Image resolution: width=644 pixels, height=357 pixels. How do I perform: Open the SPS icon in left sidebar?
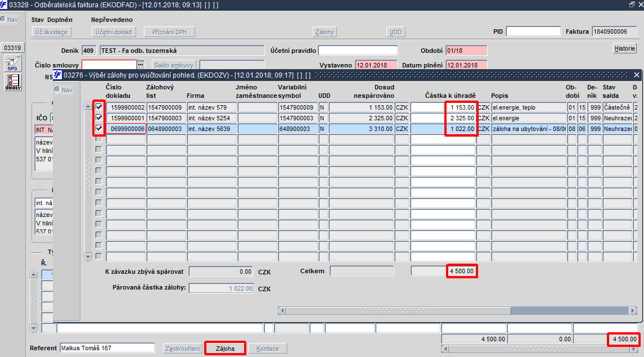tap(13, 64)
